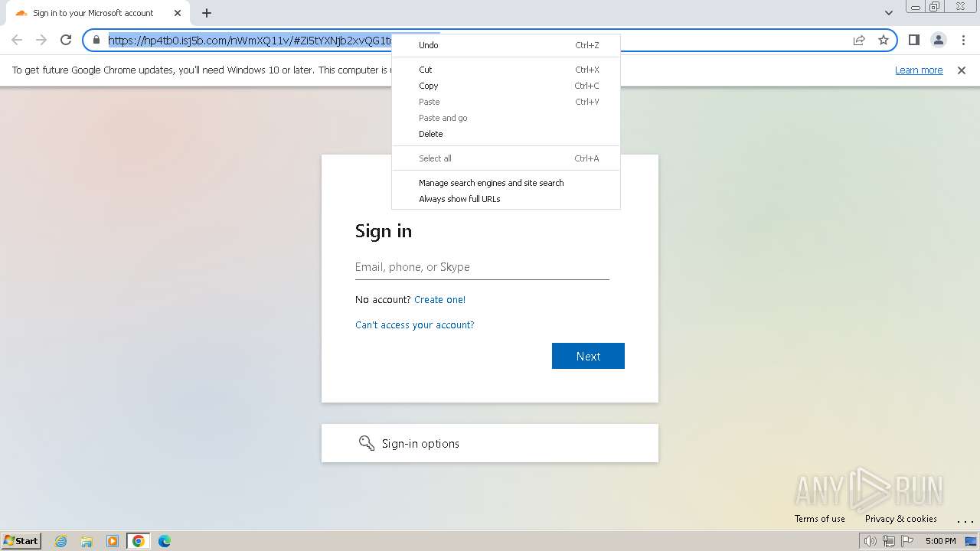The image size is (980, 551).
Task: Expand the tab search chevron
Action: point(889,13)
